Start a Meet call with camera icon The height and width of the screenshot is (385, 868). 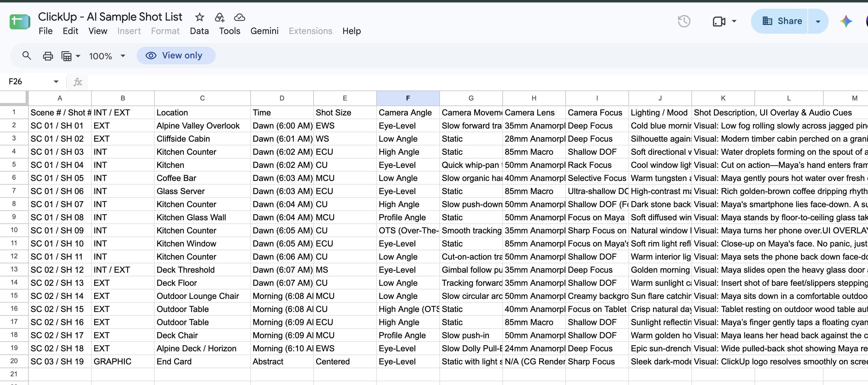point(719,21)
